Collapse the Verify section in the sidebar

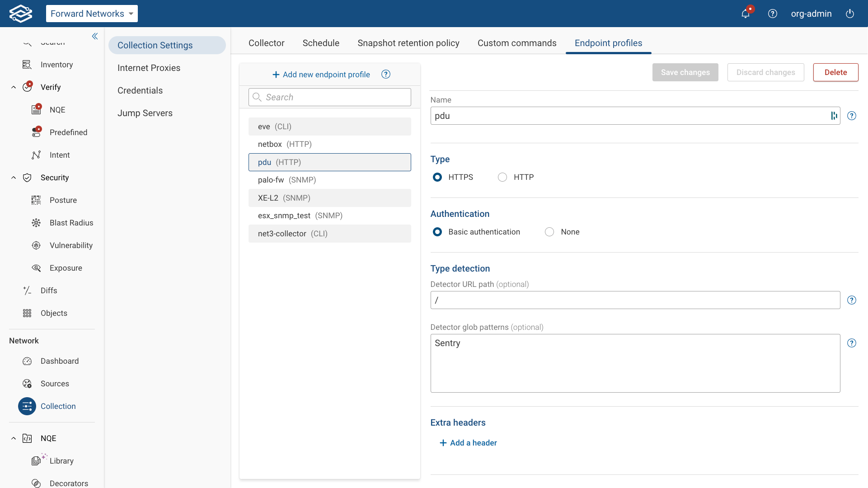(13, 87)
